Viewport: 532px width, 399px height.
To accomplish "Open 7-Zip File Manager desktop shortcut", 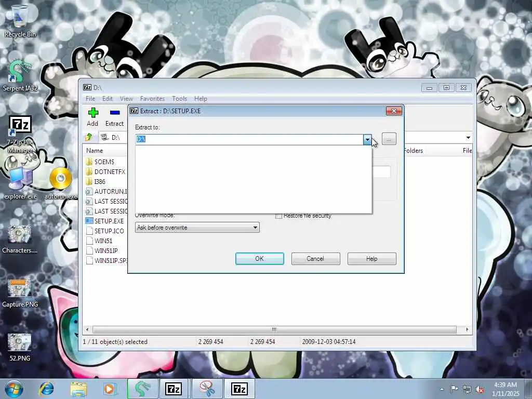I will pyautogui.click(x=20, y=134).
